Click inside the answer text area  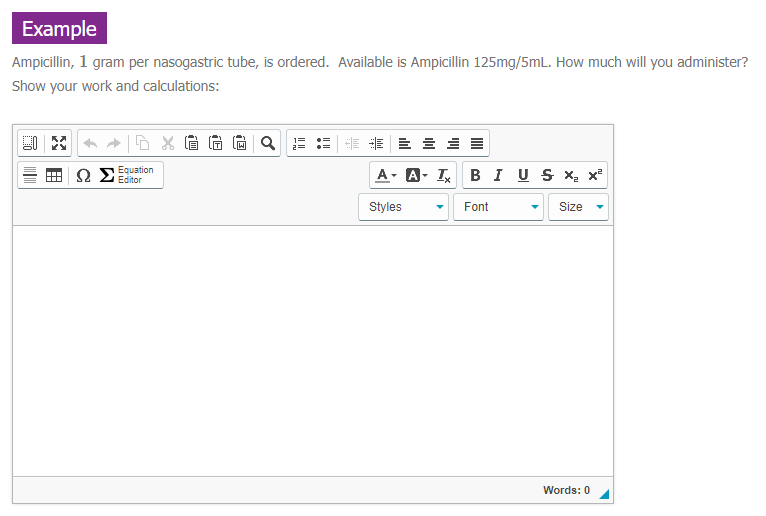(x=313, y=351)
